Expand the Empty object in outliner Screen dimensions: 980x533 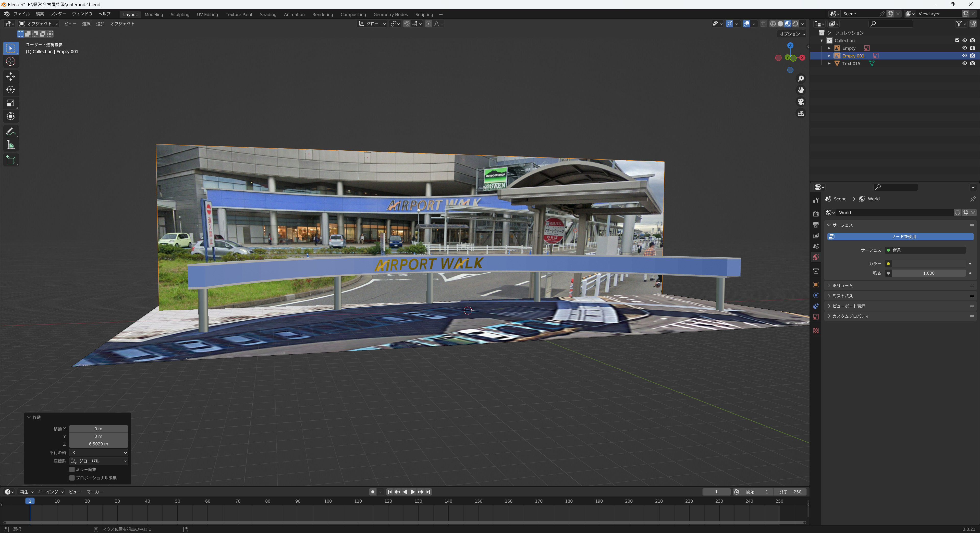(x=829, y=48)
